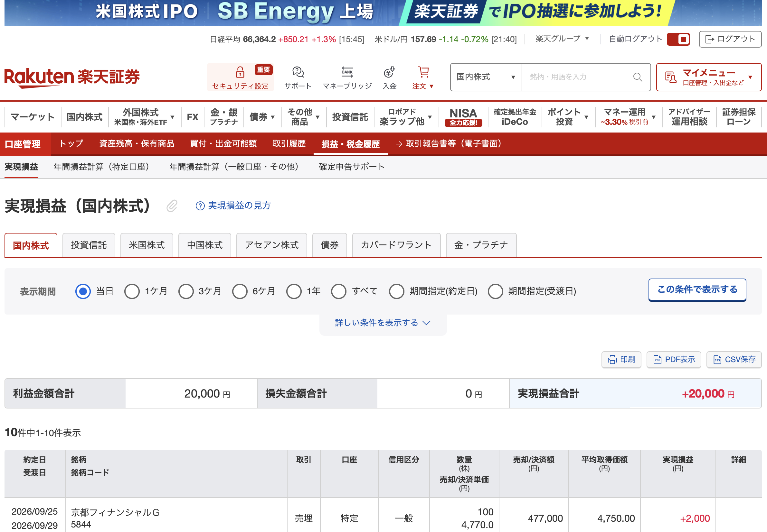Image resolution: width=767 pixels, height=532 pixels.
Task: Open the 国内株式 search category dropdown
Action: pos(486,77)
